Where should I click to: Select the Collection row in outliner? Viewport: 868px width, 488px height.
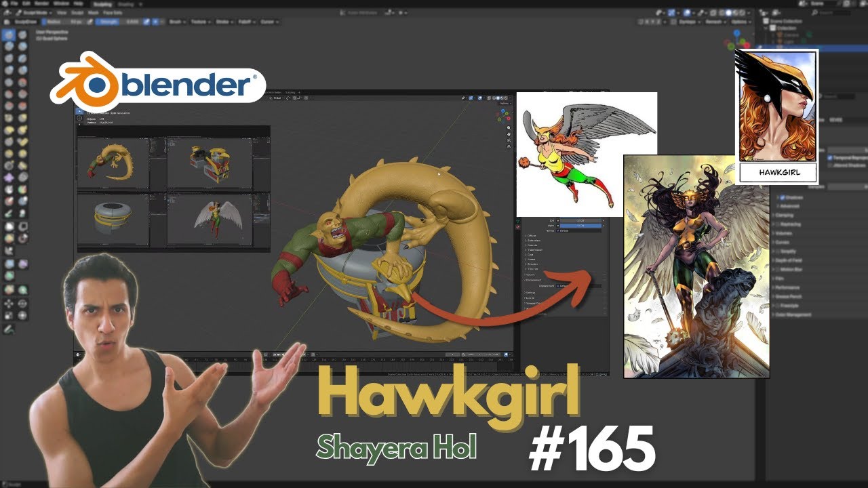(787, 28)
